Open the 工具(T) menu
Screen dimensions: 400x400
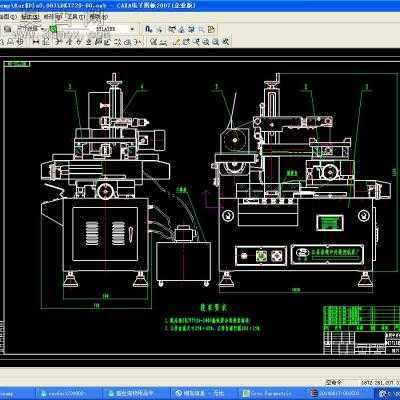point(76,16)
